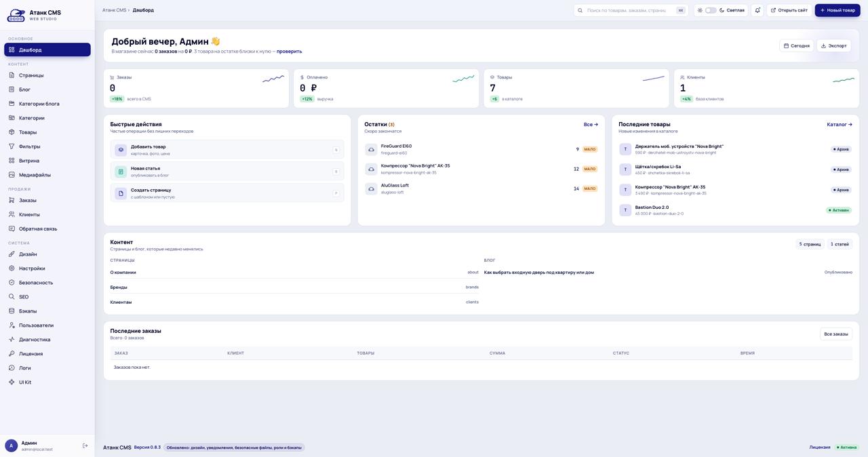The height and width of the screenshot is (457, 868).
Task: Click the SEO magnifier icon
Action: click(12, 297)
